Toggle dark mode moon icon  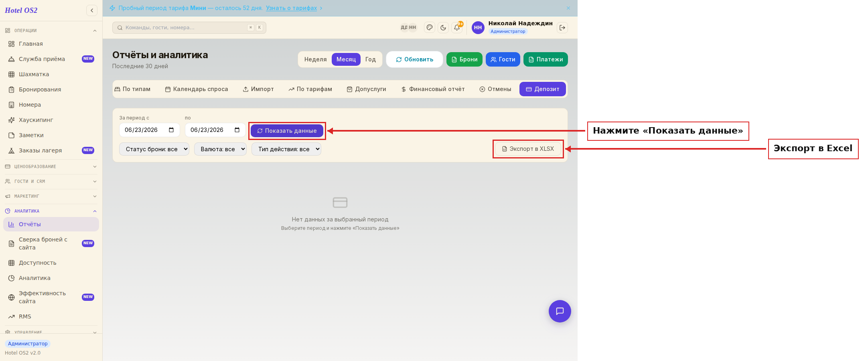point(443,28)
